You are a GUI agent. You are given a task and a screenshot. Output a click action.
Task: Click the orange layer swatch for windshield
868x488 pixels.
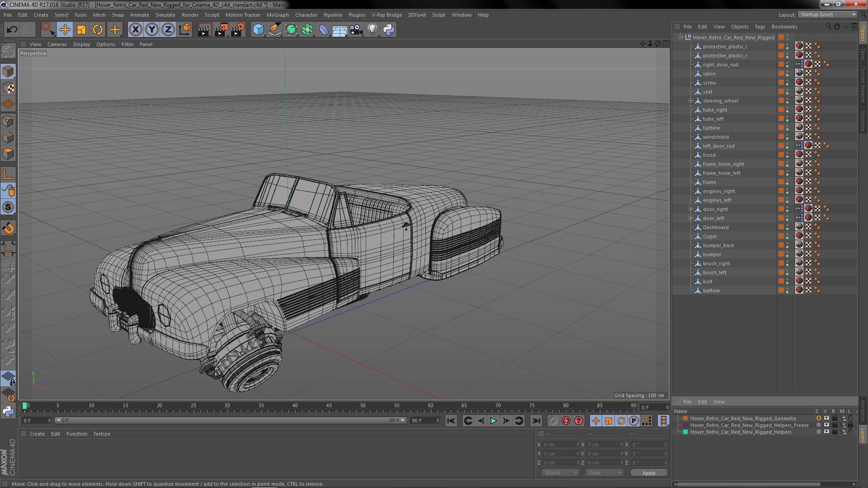(x=781, y=137)
